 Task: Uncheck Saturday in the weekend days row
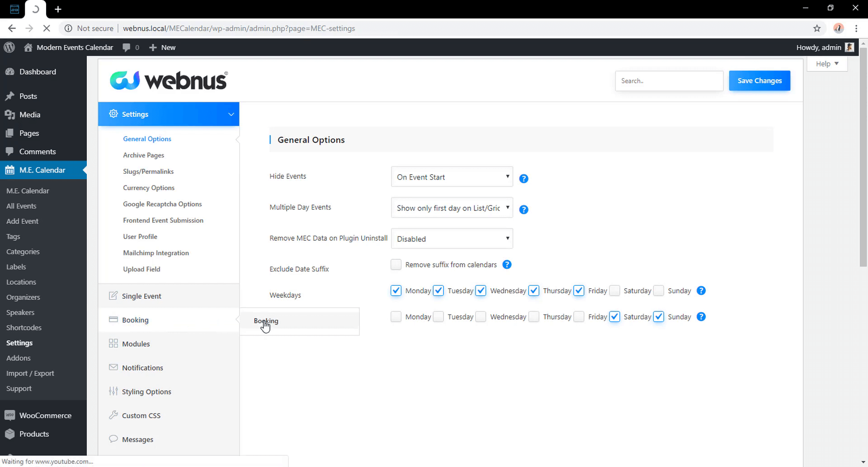(x=614, y=317)
